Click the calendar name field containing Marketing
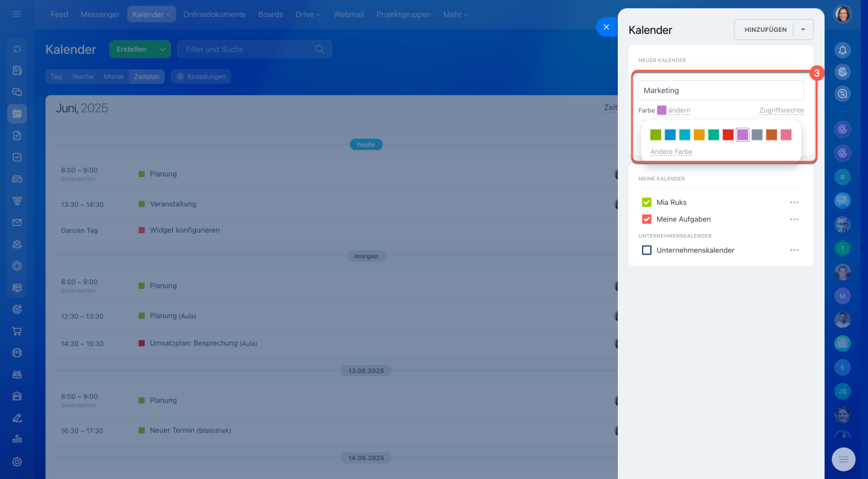The width and height of the screenshot is (868, 479). pyautogui.click(x=721, y=90)
